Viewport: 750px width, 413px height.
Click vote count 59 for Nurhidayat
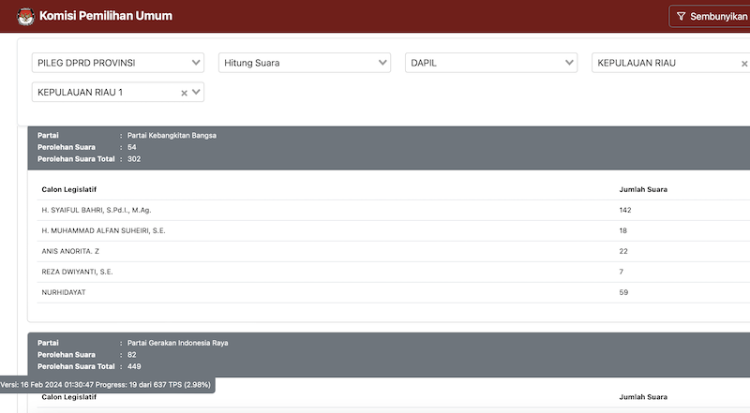click(623, 292)
